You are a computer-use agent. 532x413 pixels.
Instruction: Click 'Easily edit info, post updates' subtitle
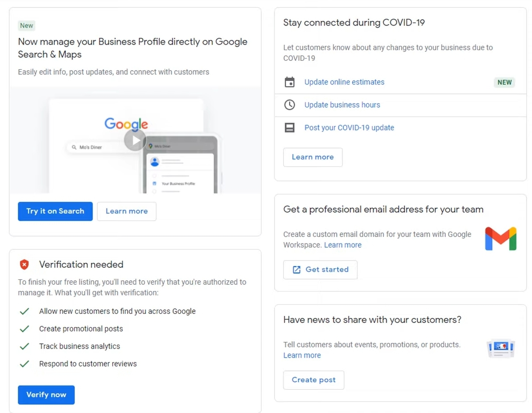pyautogui.click(x=113, y=72)
